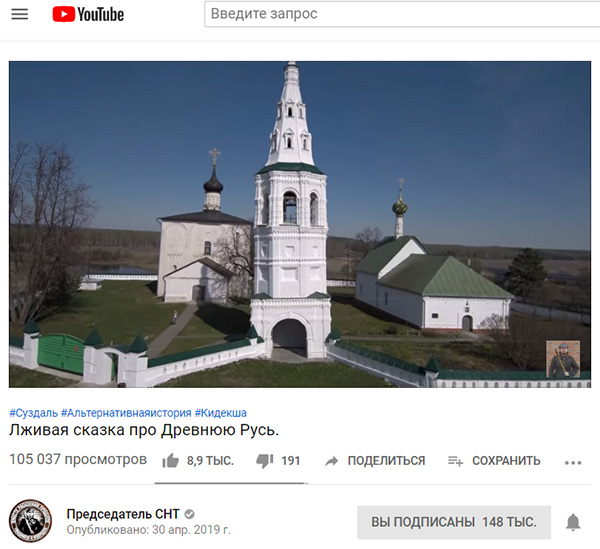600x549 pixels.
Task: Click the ВЫ ПОДПИСАНЫ subscribed button
Action: click(454, 522)
